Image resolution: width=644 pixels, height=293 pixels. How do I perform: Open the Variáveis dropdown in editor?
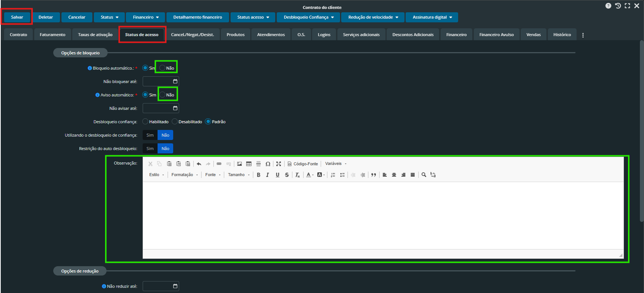pos(336,164)
